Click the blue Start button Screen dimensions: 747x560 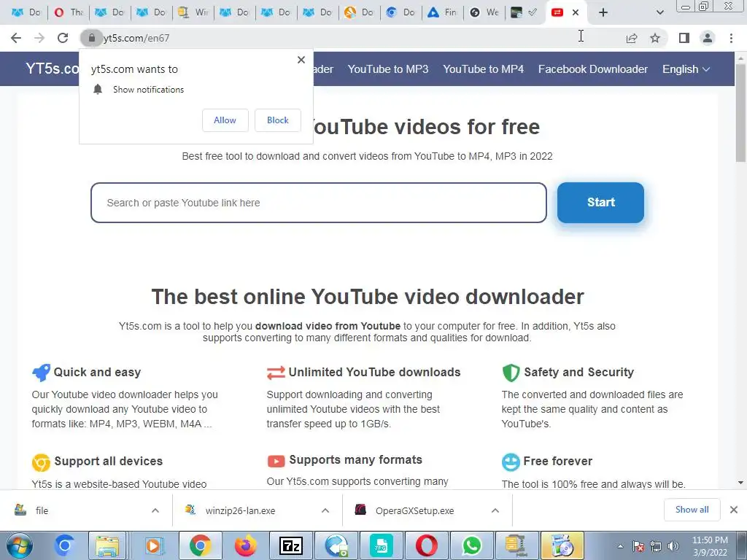click(x=600, y=203)
